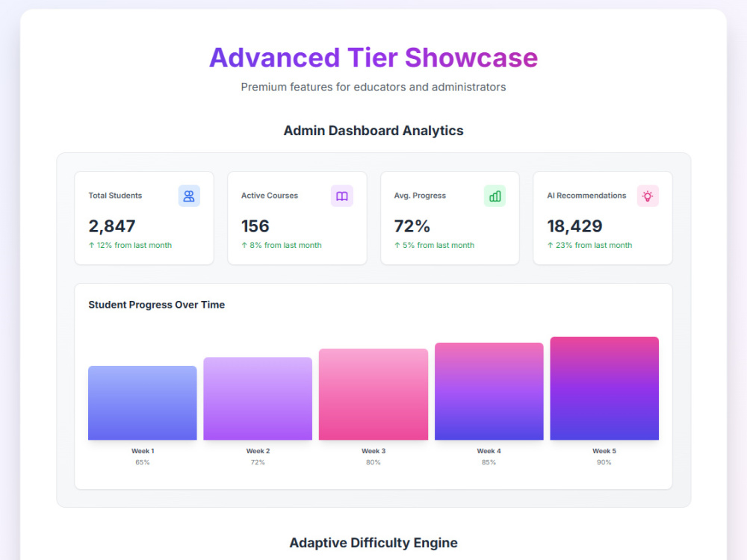Click the Week 1 axis label
747x560 pixels.
coord(143,451)
